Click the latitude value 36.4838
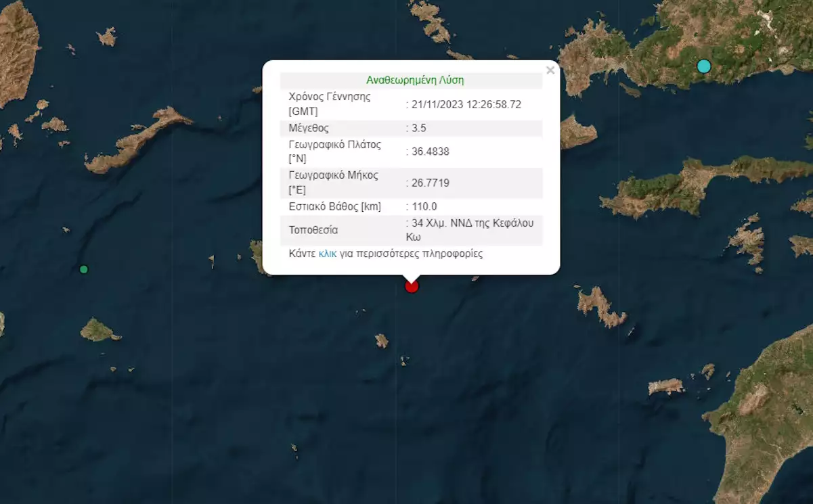This screenshot has height=504, width=813. pyautogui.click(x=430, y=152)
